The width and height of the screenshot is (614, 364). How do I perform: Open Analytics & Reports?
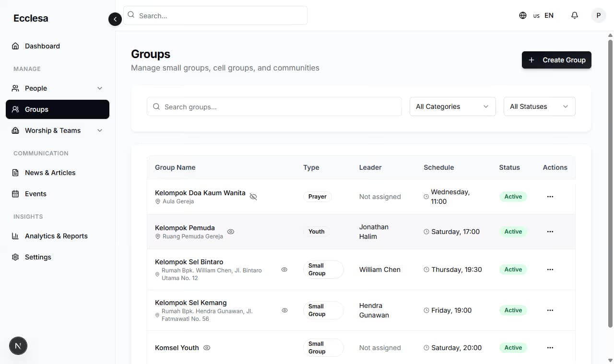[58, 236]
